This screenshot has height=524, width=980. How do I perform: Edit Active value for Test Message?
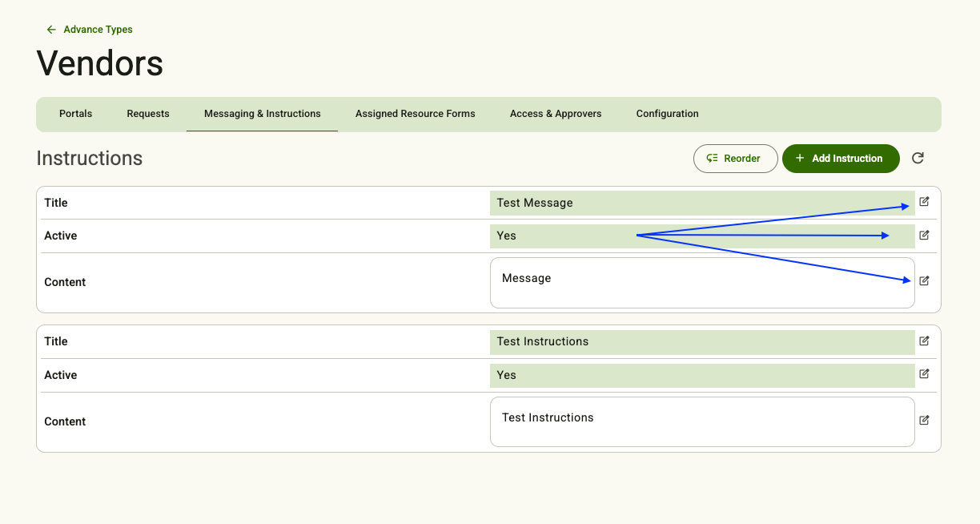pos(924,236)
